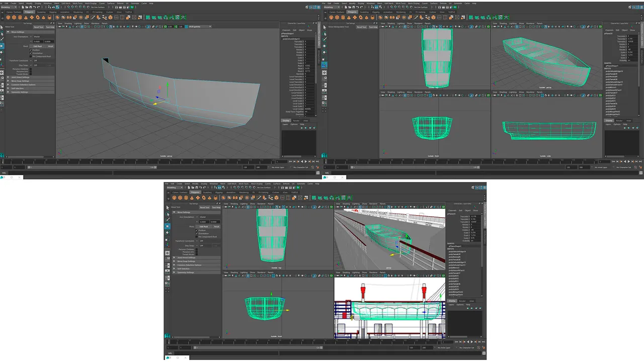Create a polygon cube from right window shelf
This screenshot has height=362, width=644.
tap(337, 17)
